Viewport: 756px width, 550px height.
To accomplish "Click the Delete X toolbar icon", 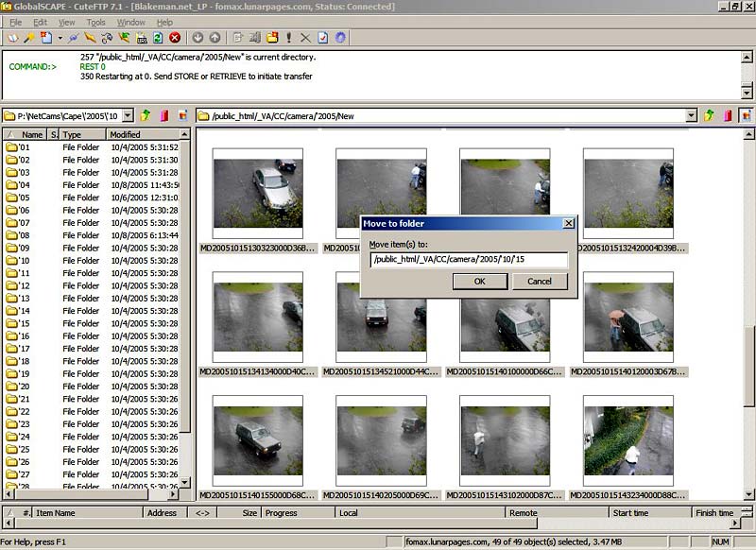I will pyautogui.click(x=304, y=38).
